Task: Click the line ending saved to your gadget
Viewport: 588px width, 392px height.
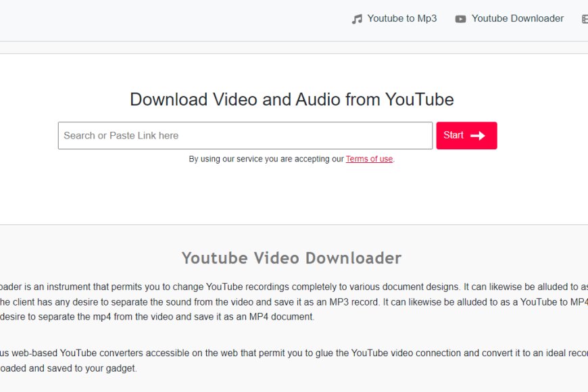Action: 68,368
